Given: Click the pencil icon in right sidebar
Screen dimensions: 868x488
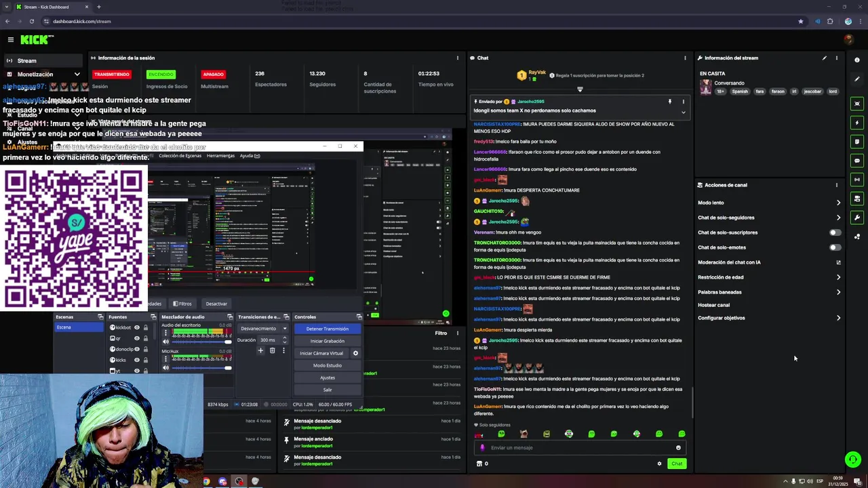Looking at the screenshot, I should (857, 79).
